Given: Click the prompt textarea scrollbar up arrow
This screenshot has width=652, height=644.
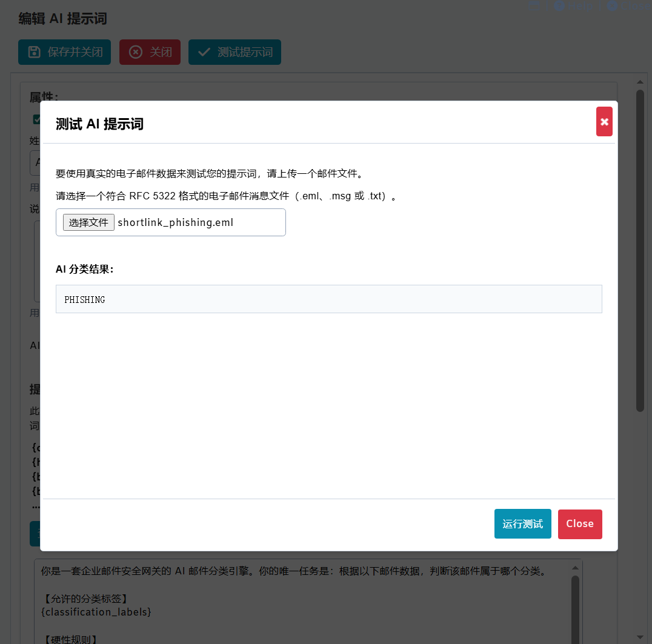Looking at the screenshot, I should (575, 568).
